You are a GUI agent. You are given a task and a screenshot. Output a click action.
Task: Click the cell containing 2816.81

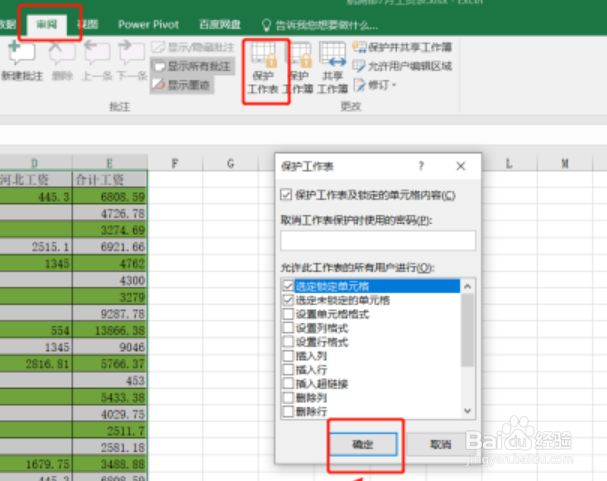point(36,364)
